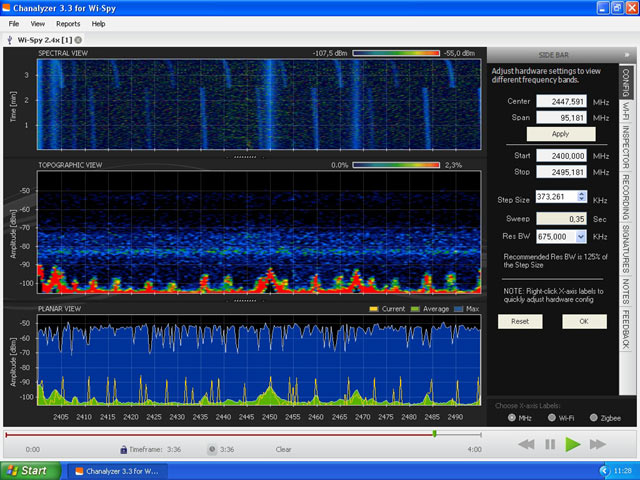Click the 2405 X-axis label
Image resolution: width=640 pixels, height=480 pixels.
(61, 417)
